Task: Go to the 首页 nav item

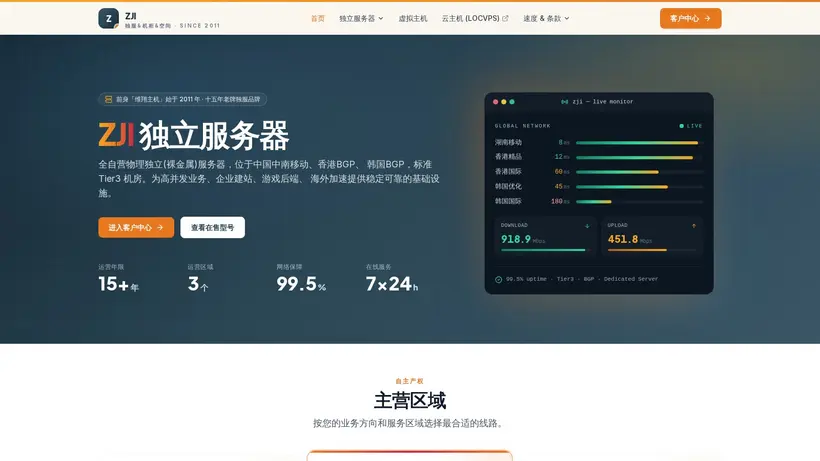Action: tap(318, 18)
